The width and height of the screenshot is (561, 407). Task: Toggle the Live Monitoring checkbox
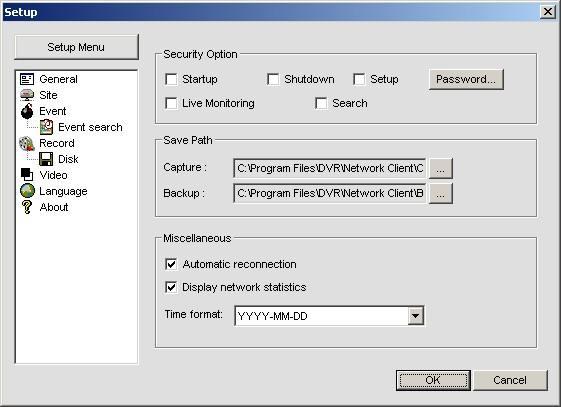pyautogui.click(x=171, y=103)
